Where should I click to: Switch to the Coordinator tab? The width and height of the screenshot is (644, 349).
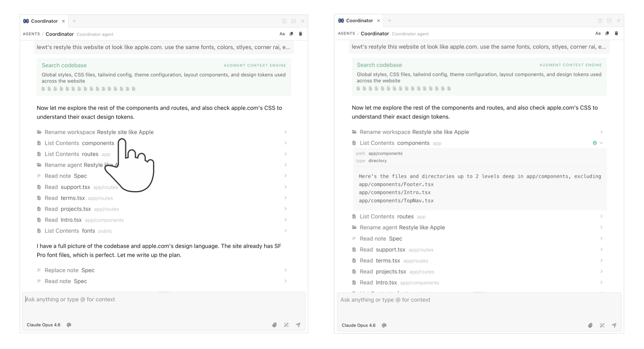[x=45, y=21]
